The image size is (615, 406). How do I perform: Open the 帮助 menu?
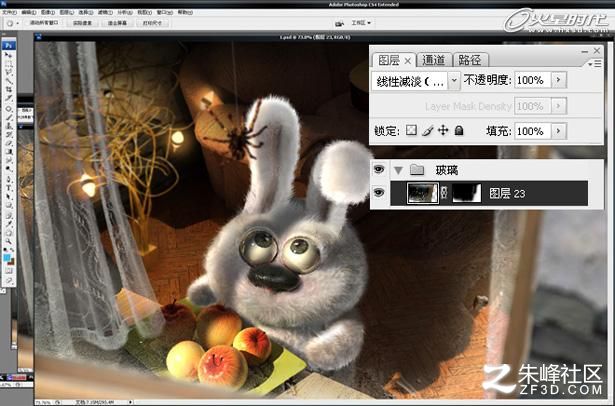point(185,13)
